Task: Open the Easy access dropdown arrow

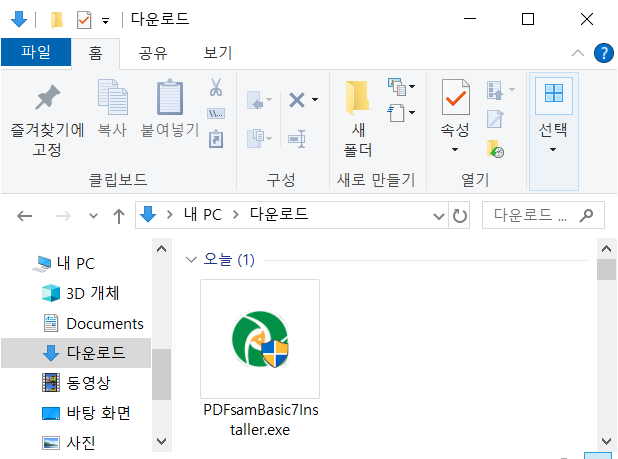Action: (412, 113)
